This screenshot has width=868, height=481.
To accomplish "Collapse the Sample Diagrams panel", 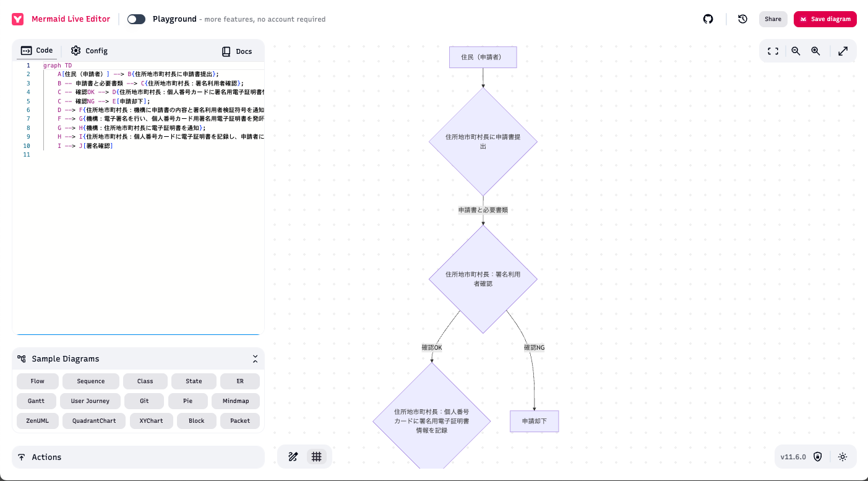I will (255, 359).
